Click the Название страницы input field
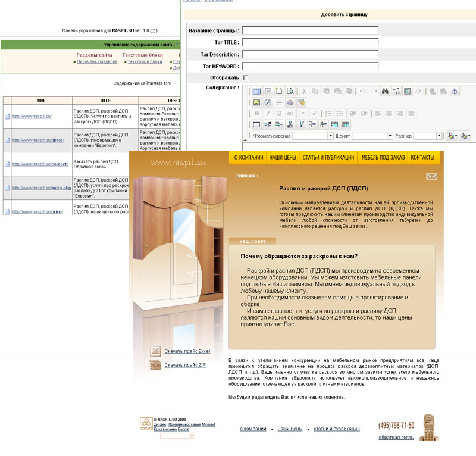 310,30
